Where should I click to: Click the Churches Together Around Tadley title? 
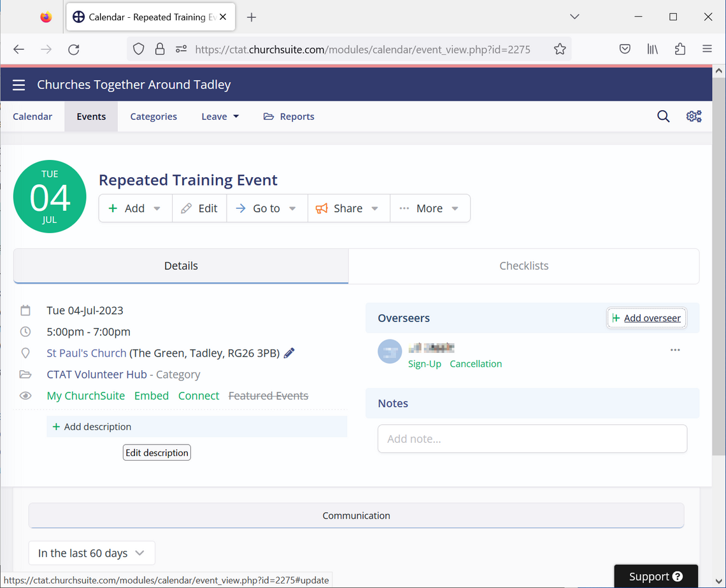(x=134, y=85)
